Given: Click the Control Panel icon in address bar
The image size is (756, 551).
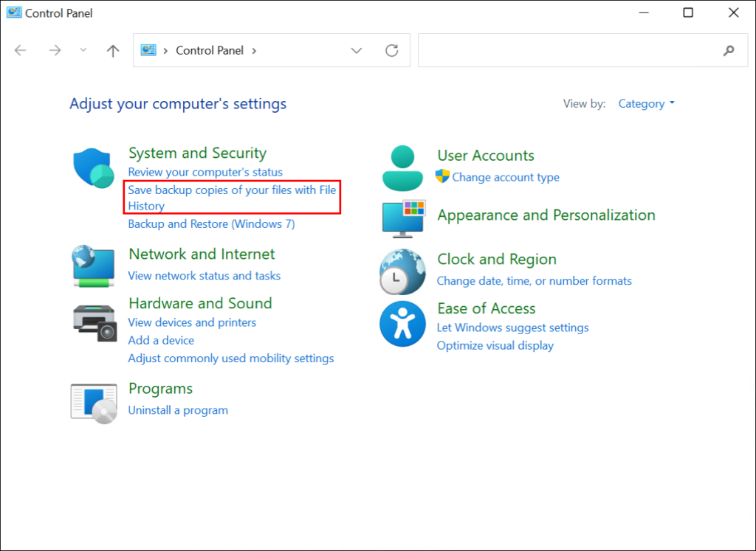Looking at the screenshot, I should tap(148, 50).
